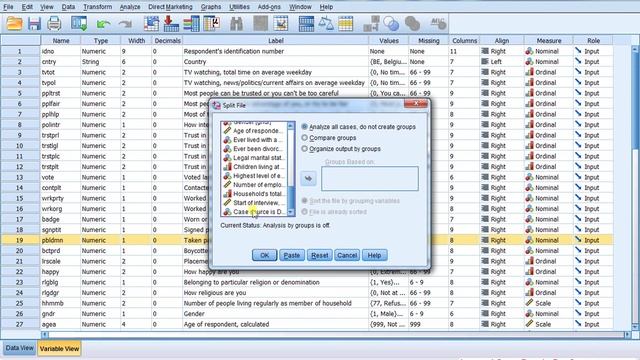Click the variable list scroll-down arrow
Screen dimensions: 640x360
pyautogui.click(x=291, y=212)
